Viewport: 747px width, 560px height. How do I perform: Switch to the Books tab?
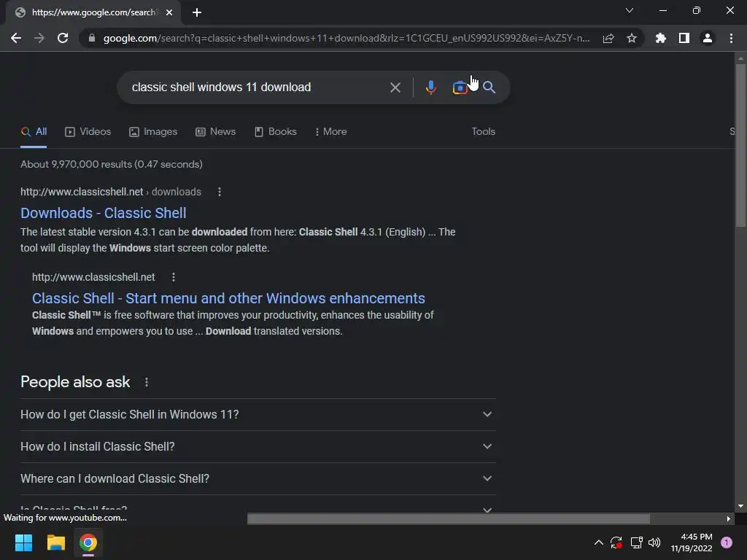(x=275, y=132)
